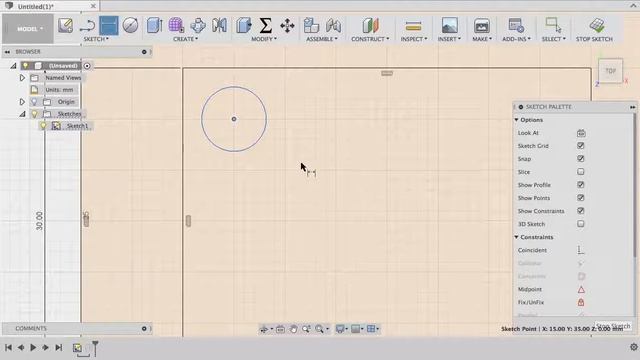This screenshot has height=360, width=640.
Task: Click the Look At icon in navigation bar
Action: (x=280, y=329)
